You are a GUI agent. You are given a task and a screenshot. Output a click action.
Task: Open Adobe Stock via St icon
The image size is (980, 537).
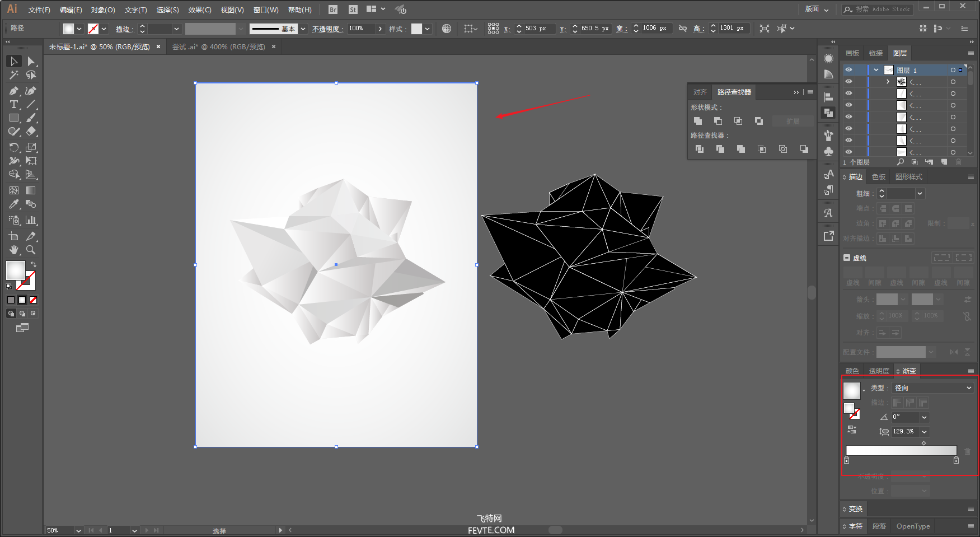click(x=353, y=10)
